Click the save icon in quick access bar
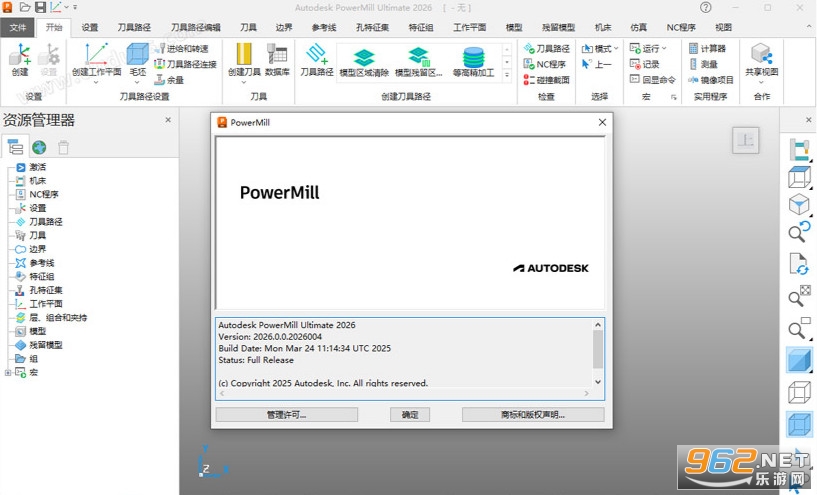Screen dimensions: 817x495 click(x=40, y=7)
